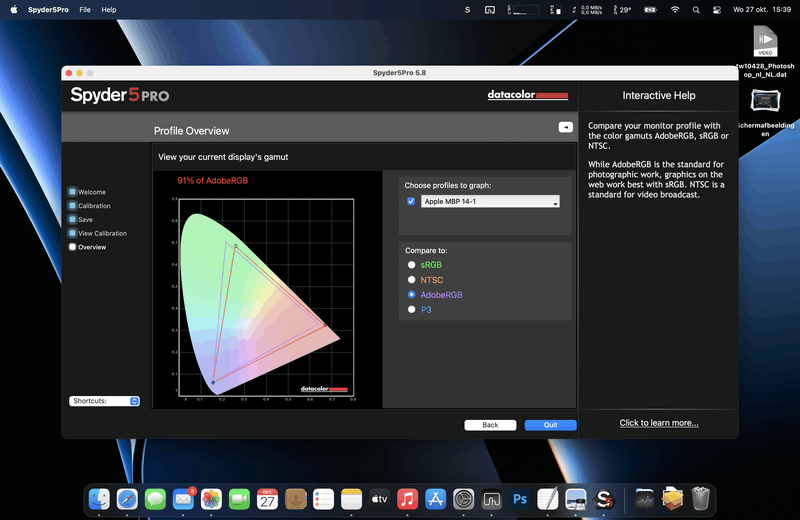800x520 pixels.
Task: Open App Store from dock
Action: 435,499
